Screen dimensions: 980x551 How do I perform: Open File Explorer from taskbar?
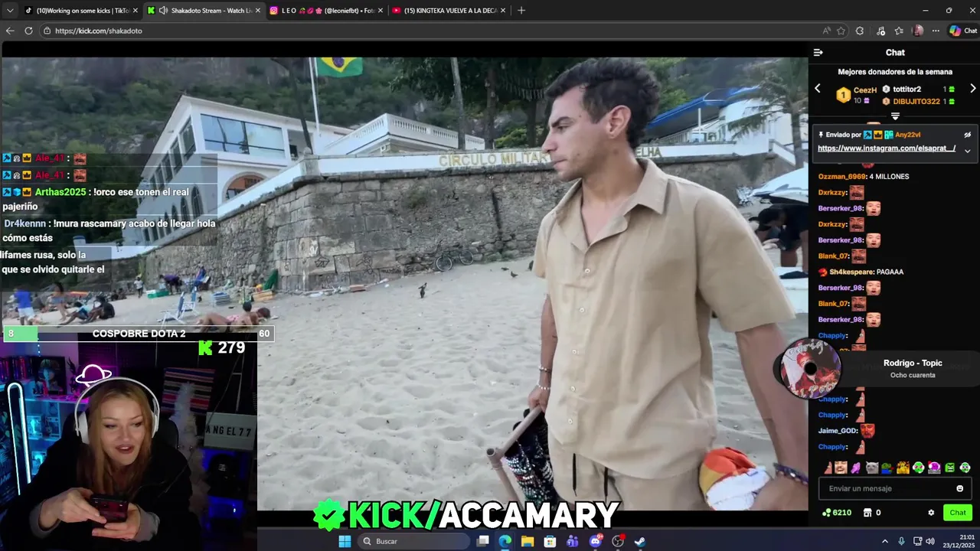tap(528, 541)
